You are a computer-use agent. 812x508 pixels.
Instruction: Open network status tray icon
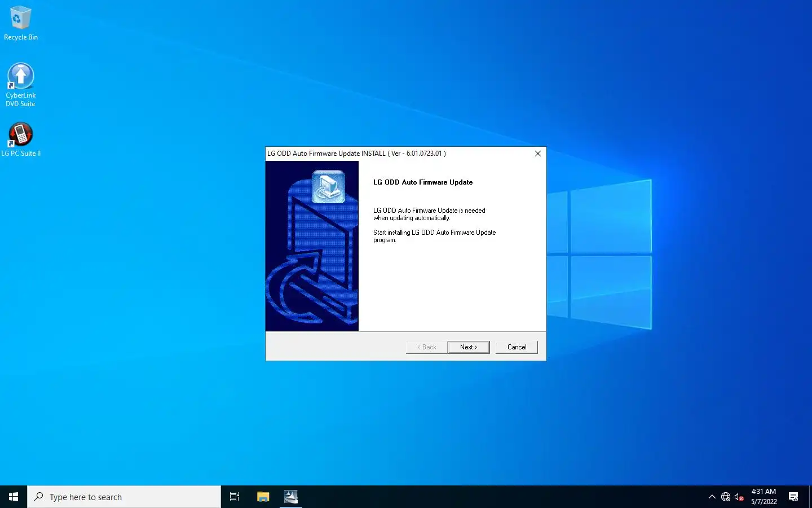click(726, 497)
